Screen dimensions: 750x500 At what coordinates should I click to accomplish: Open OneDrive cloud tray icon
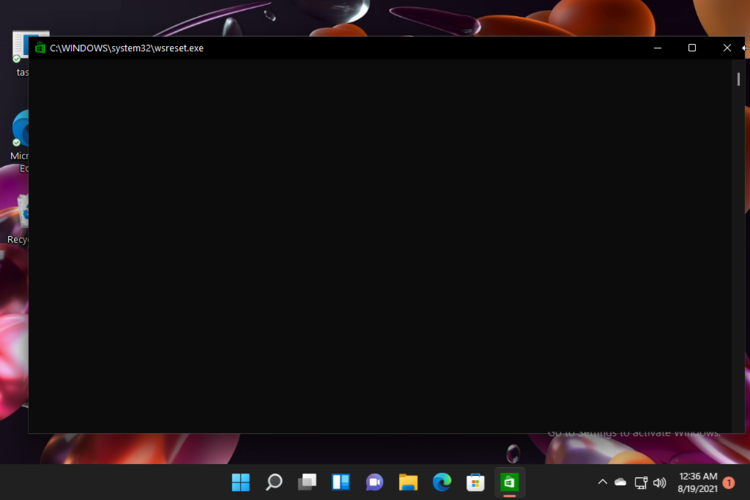click(x=620, y=482)
